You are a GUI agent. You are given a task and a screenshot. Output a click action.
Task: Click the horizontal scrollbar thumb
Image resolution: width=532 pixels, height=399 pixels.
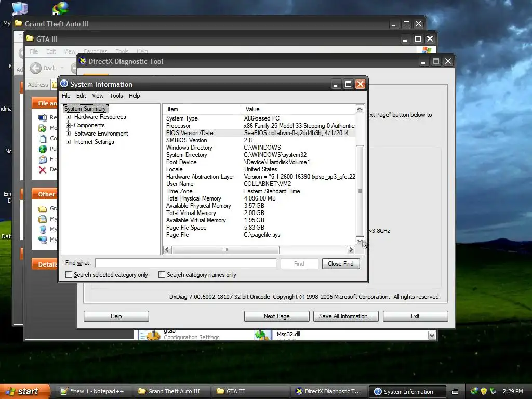tap(225, 250)
